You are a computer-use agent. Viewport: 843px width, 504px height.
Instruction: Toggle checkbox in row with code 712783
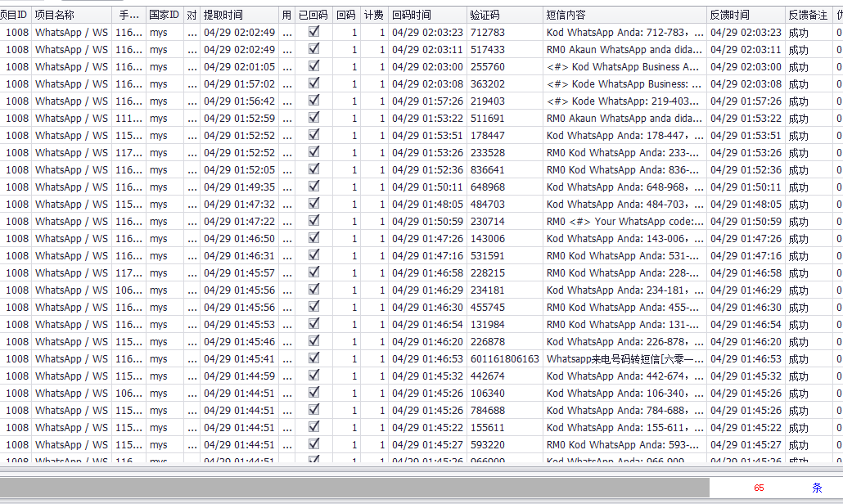pos(314,32)
